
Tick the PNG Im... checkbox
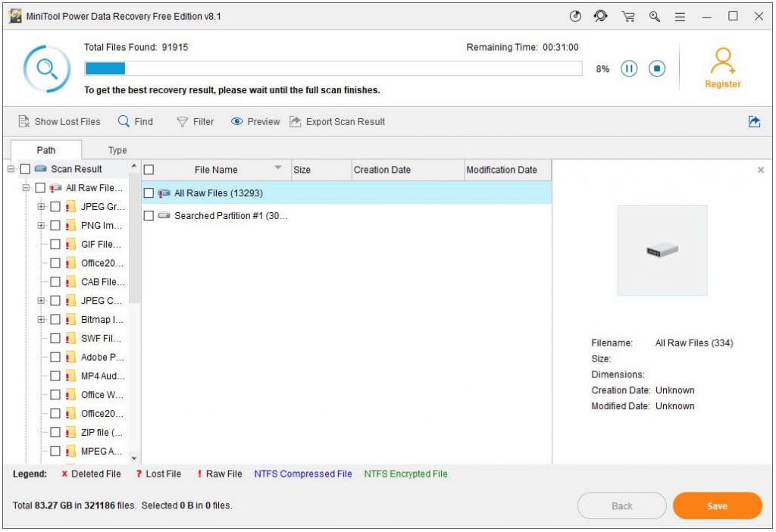(55, 225)
